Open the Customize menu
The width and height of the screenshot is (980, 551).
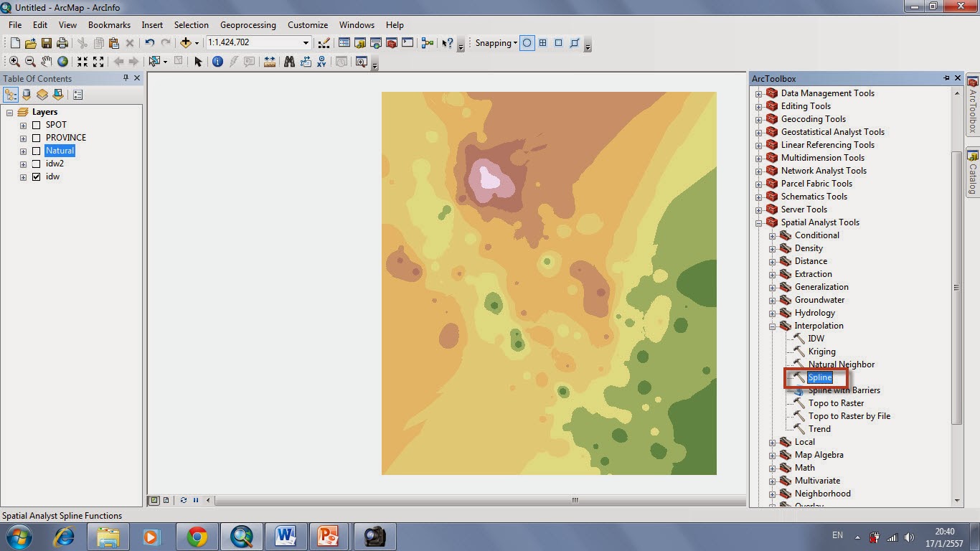tap(308, 25)
